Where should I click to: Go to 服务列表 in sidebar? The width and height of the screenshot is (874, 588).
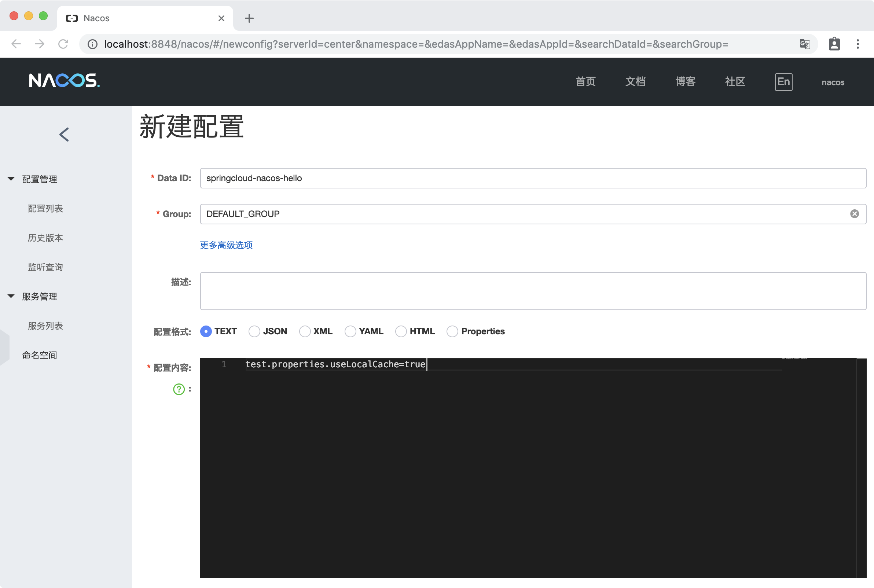click(x=45, y=326)
